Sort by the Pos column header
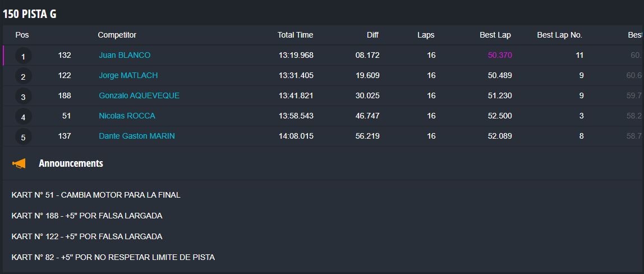The height and width of the screenshot is (274, 644). [22, 35]
